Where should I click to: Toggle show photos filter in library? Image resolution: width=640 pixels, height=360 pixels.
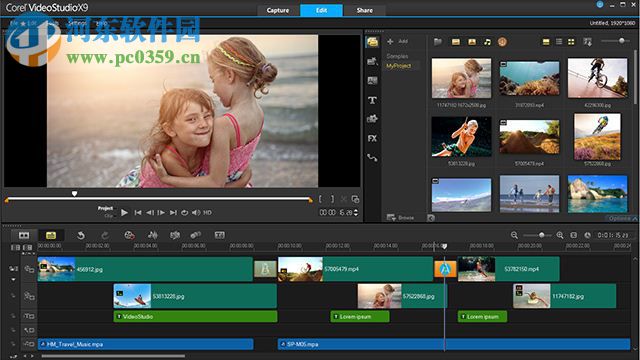pyautogui.click(x=472, y=42)
